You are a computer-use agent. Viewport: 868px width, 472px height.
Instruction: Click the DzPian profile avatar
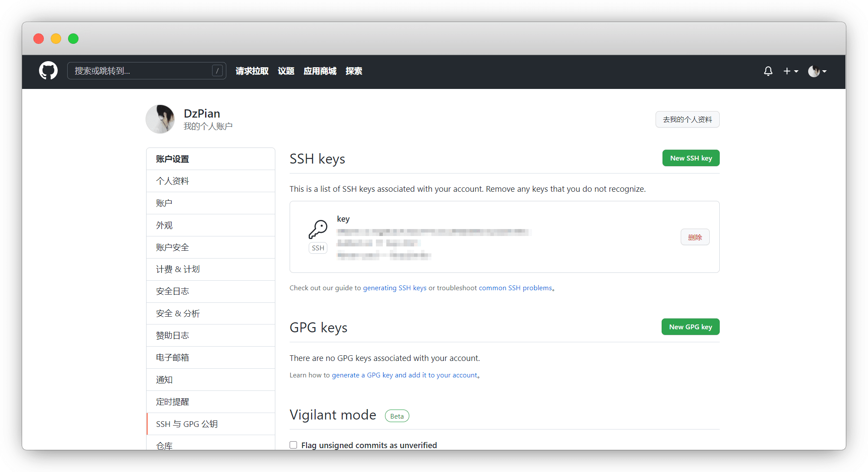coord(160,119)
